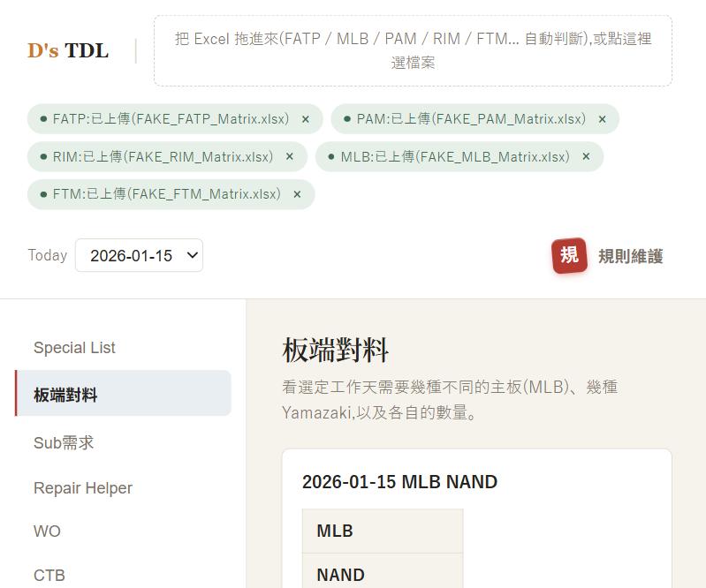Remove the uploaded FATP file chip
This screenshot has height=588, width=706.
pyautogui.click(x=305, y=119)
